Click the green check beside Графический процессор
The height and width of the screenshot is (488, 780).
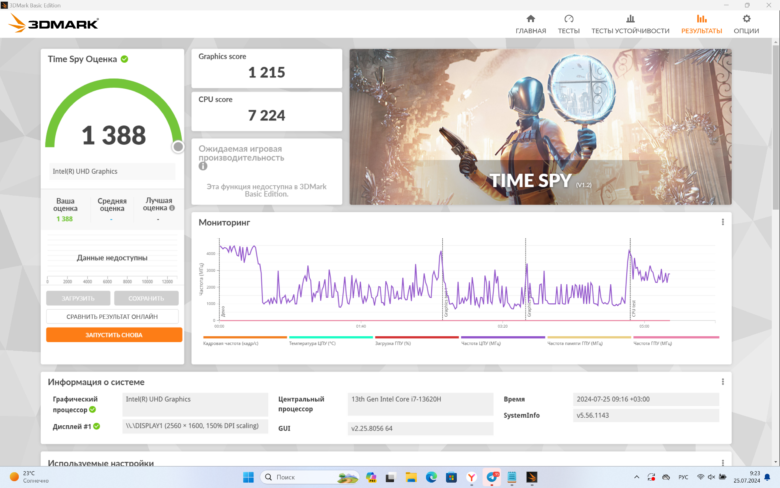[93, 410]
